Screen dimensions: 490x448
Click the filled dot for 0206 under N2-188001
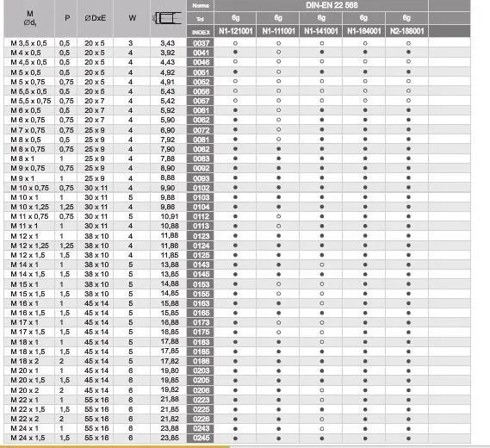[x=408, y=390]
